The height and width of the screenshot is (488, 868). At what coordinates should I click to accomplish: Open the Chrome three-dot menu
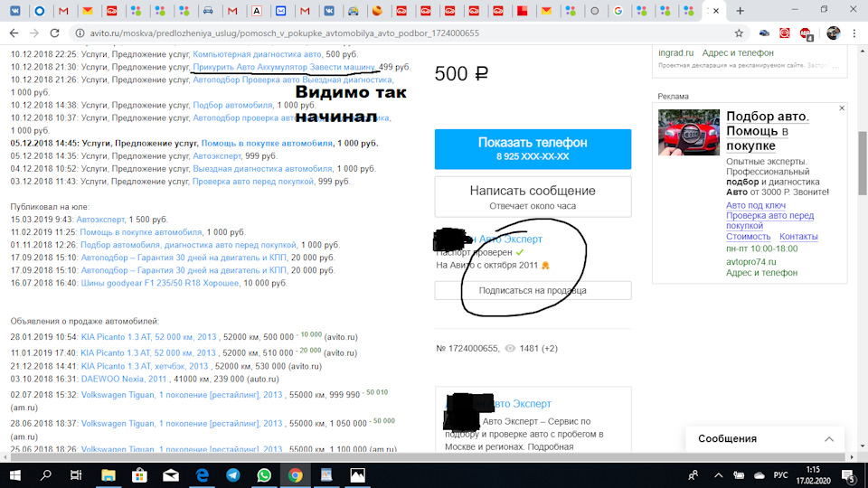(854, 33)
